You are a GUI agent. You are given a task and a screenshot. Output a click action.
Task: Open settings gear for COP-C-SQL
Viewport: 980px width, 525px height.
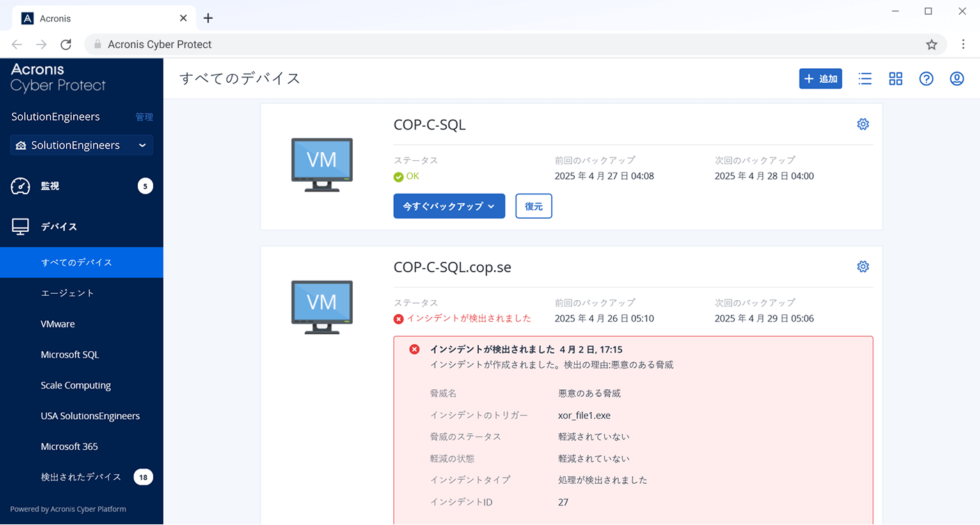863,125
